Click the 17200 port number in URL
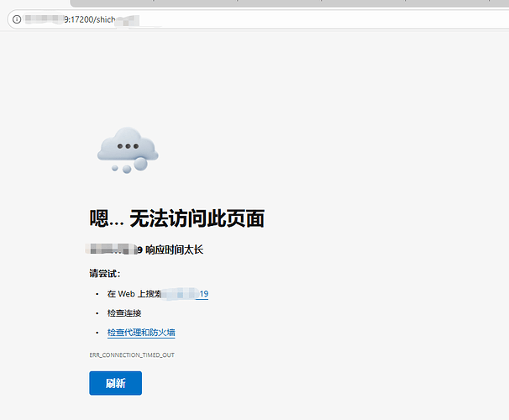The image size is (509, 420). coord(83,18)
